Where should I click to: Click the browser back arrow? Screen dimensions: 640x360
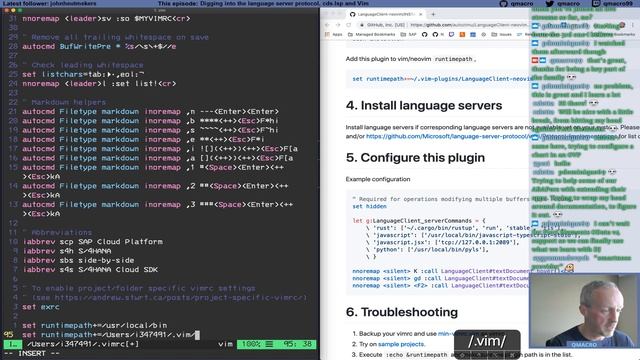[327, 25]
